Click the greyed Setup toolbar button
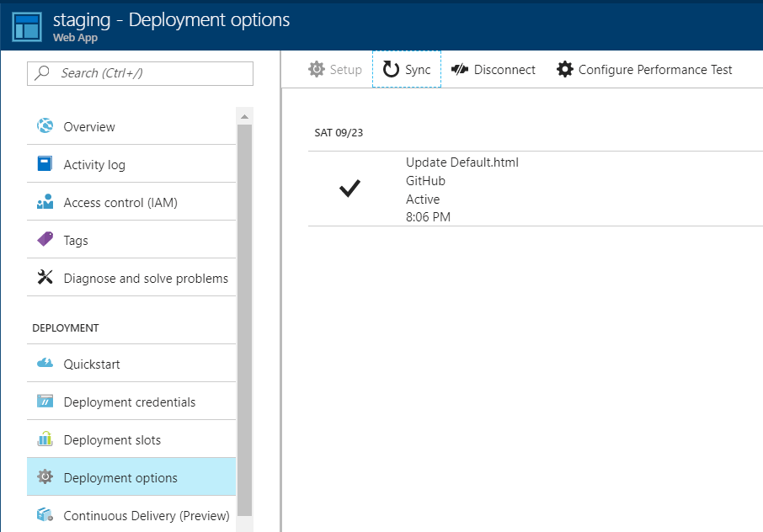The height and width of the screenshot is (532, 763). (335, 70)
